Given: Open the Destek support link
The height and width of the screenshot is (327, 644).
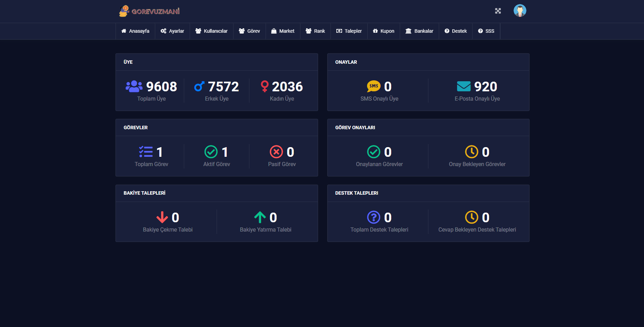Looking at the screenshot, I should point(456,31).
